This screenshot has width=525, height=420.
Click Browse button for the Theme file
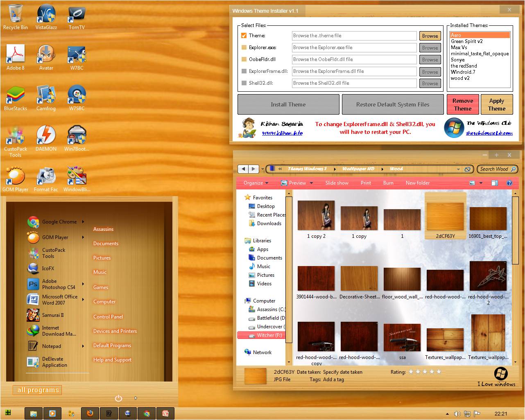(x=430, y=36)
